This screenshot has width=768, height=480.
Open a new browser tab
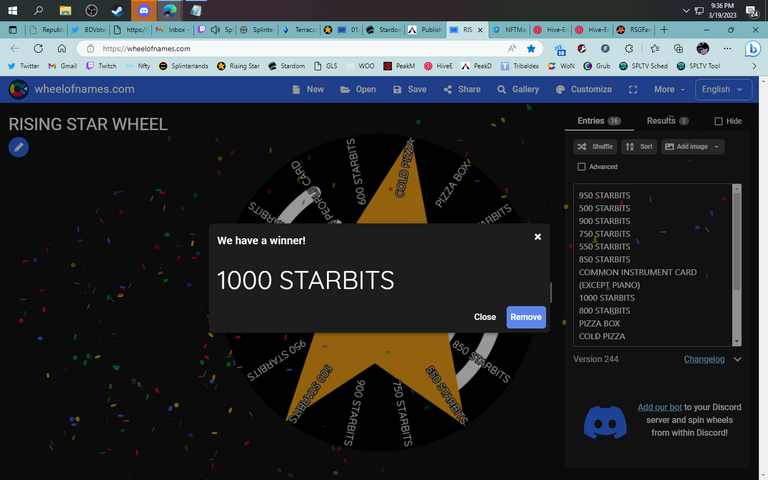(x=664, y=30)
